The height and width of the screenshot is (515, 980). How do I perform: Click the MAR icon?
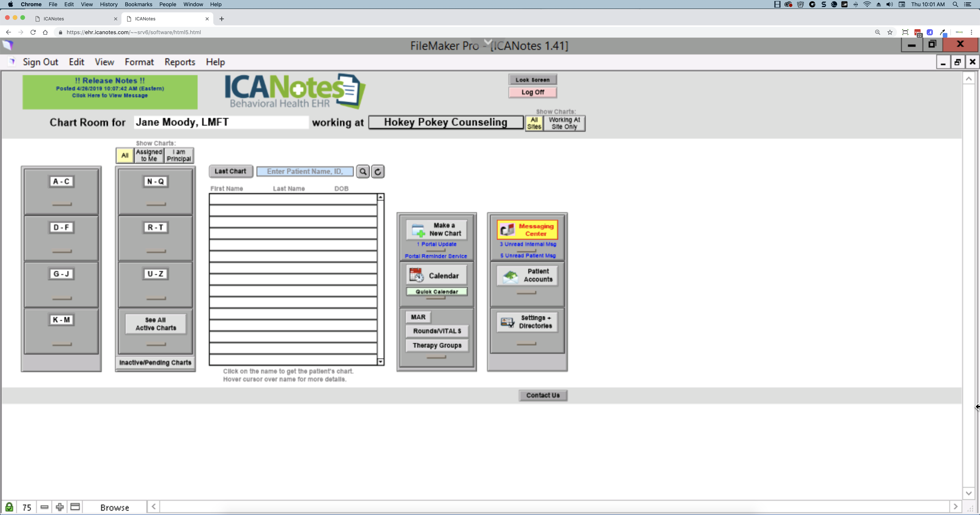417,317
